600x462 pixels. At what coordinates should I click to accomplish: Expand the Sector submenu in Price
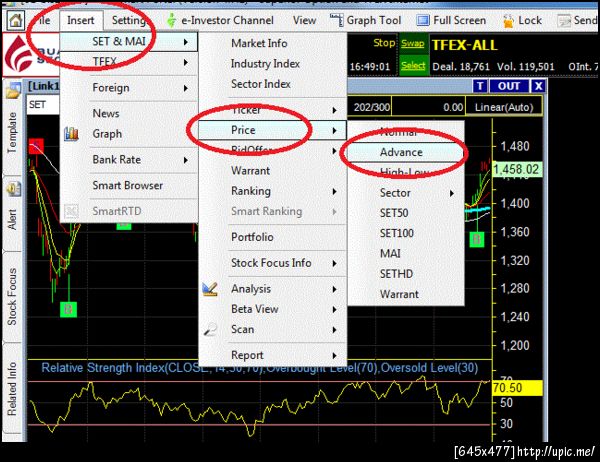406,193
